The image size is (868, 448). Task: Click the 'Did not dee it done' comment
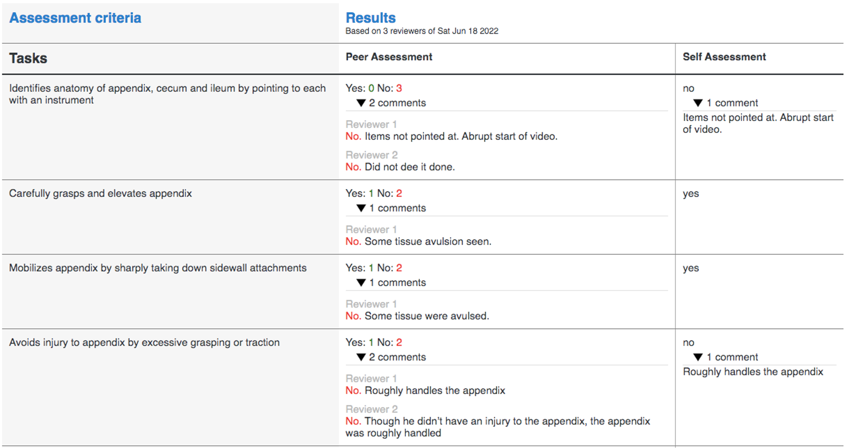409,167
